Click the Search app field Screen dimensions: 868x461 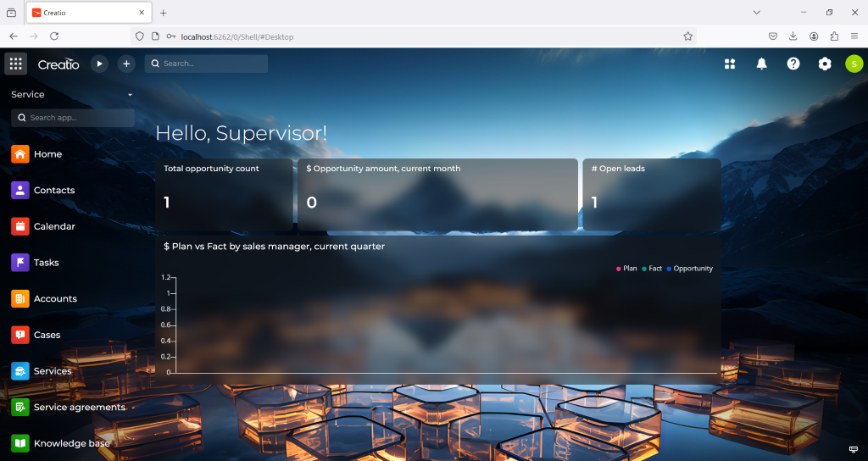tap(73, 118)
